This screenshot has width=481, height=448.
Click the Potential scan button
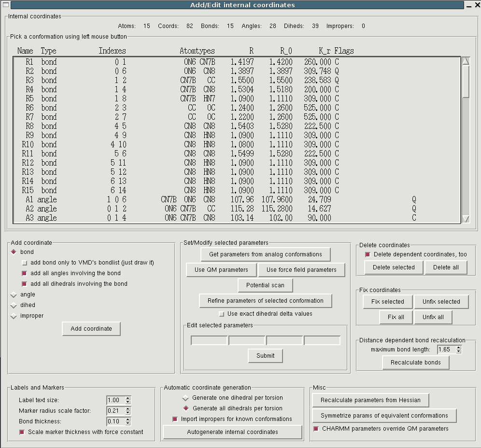coord(265,285)
